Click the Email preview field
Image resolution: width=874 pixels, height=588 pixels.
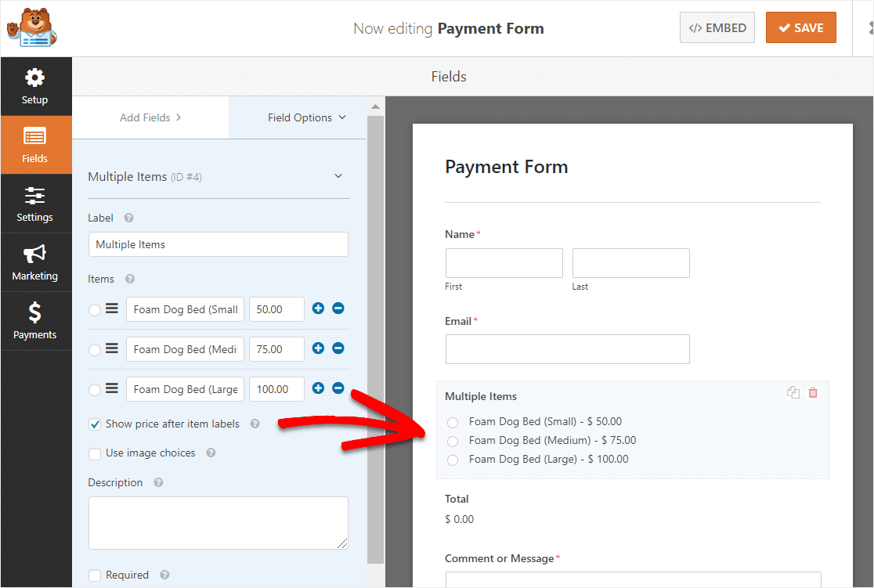[568, 349]
